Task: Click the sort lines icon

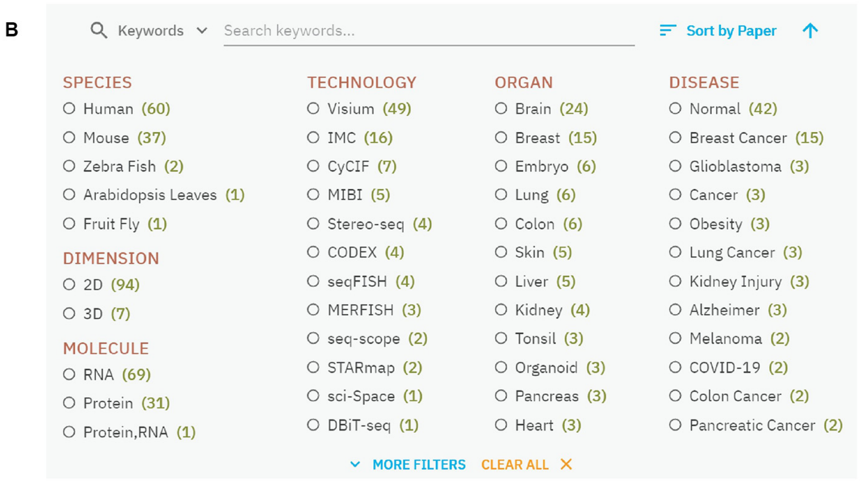Action: tap(668, 31)
